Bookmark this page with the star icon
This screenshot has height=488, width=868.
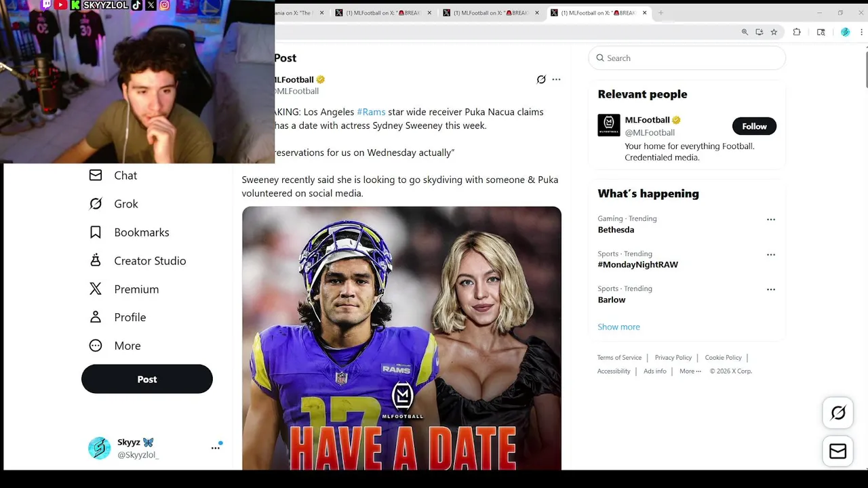click(774, 32)
